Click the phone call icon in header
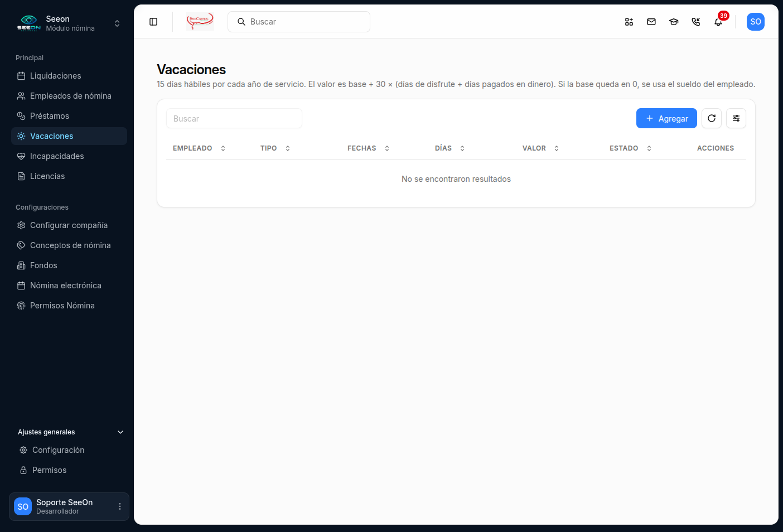 click(x=696, y=22)
